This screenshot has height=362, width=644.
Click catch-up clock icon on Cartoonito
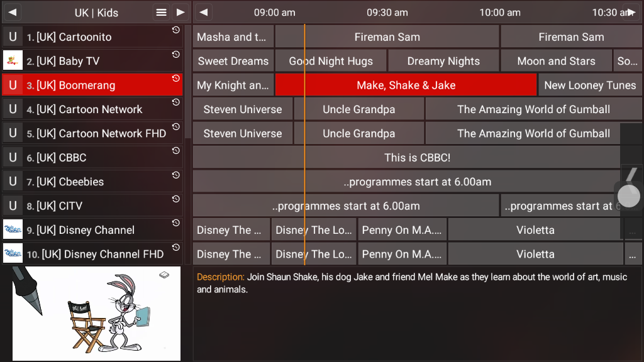coord(176,30)
